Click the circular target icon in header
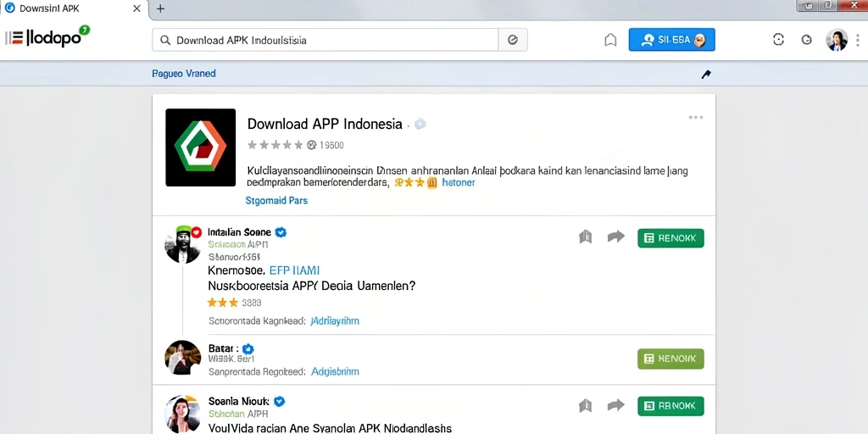This screenshot has width=868, height=434. [x=778, y=39]
